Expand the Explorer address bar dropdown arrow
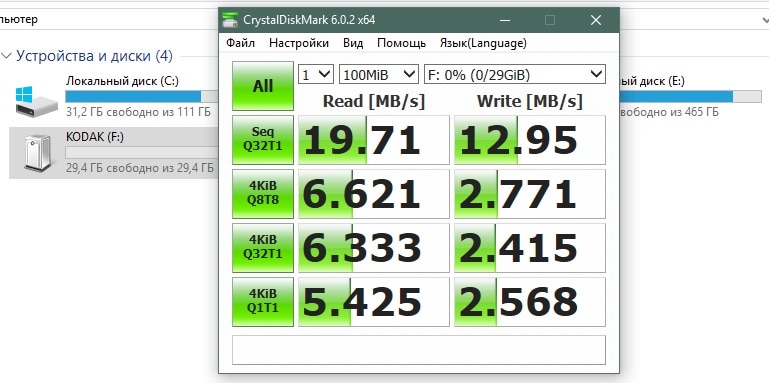This screenshot has width=769, height=383. tap(765, 20)
